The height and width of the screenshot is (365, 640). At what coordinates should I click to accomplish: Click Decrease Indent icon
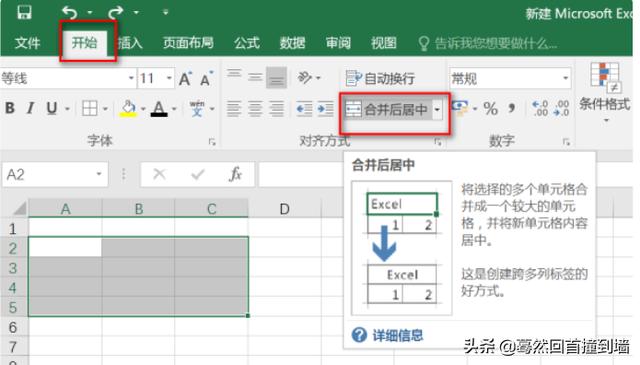click(304, 109)
